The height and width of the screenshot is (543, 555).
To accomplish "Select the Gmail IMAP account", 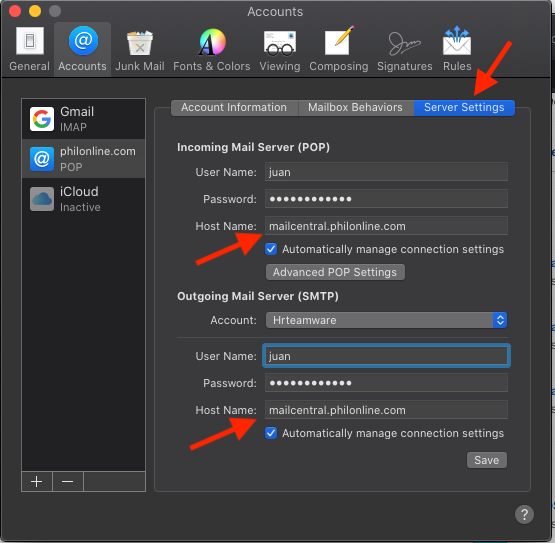I will tap(84, 119).
